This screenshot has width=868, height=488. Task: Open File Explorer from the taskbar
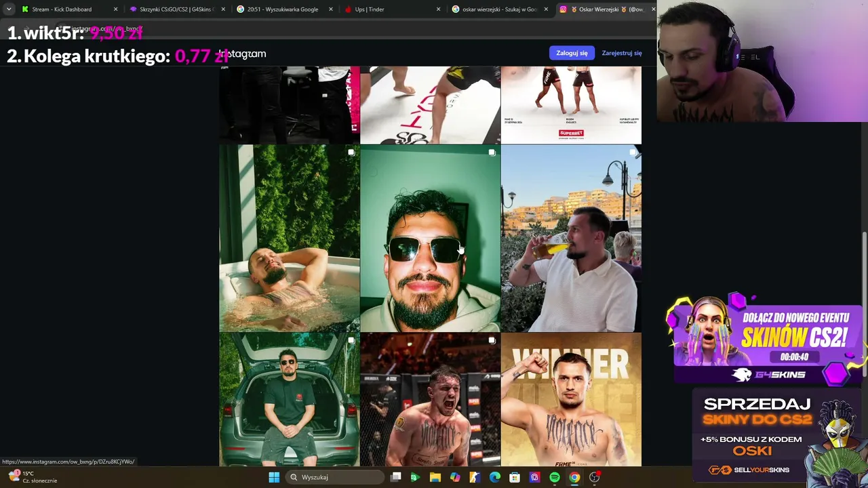435,477
